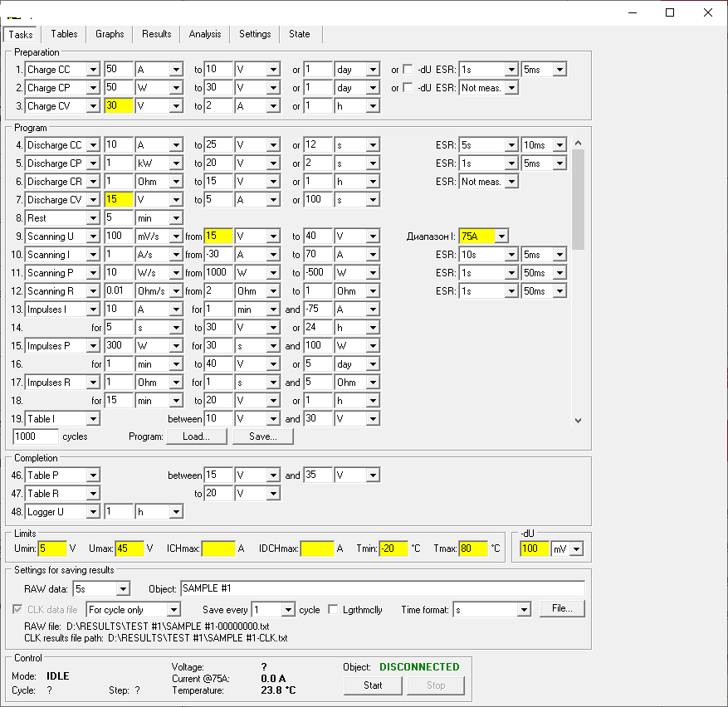This screenshot has height=707, width=728.
Task: Click the 23.8 °C temperature reading
Action: point(278,690)
